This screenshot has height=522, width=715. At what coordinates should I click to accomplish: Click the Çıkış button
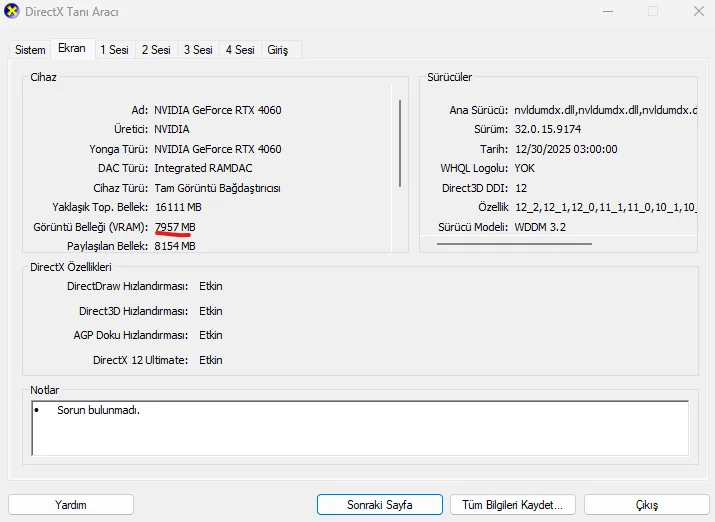tap(647, 505)
